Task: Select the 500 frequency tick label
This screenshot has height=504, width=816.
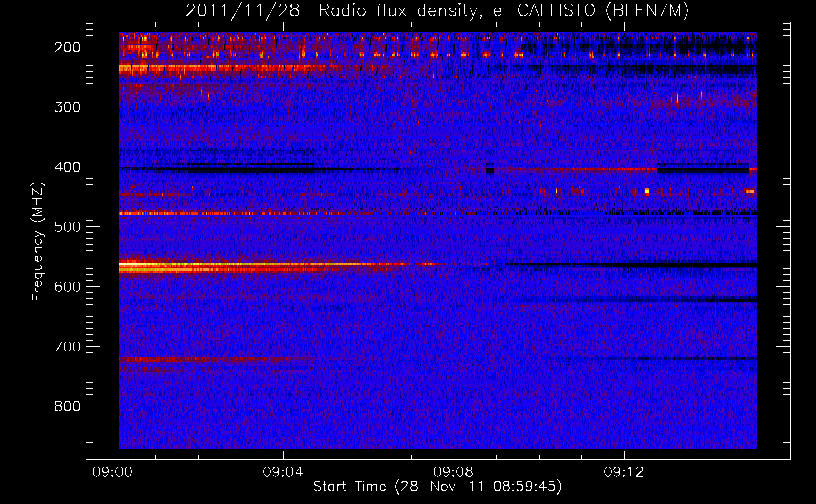Action: point(68,227)
